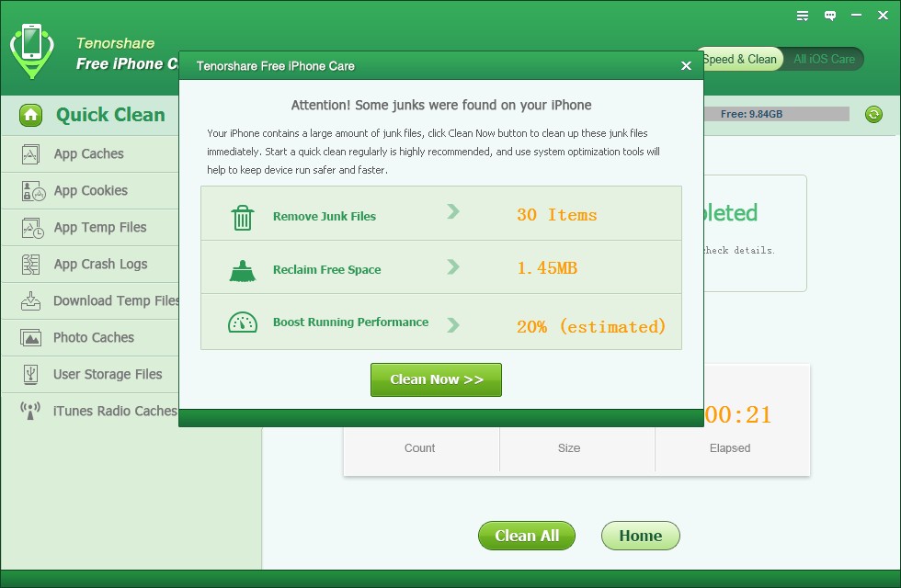Click the elapsed time ending in 00:21
901x588 pixels.
coord(737,414)
